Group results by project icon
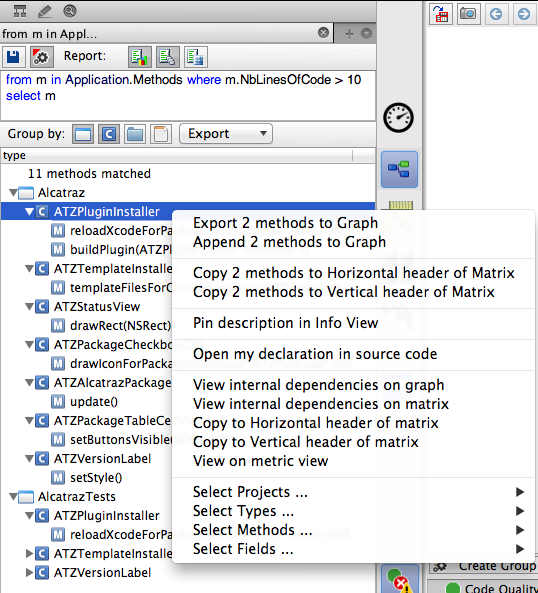The width and height of the screenshot is (538, 593). pos(83,134)
